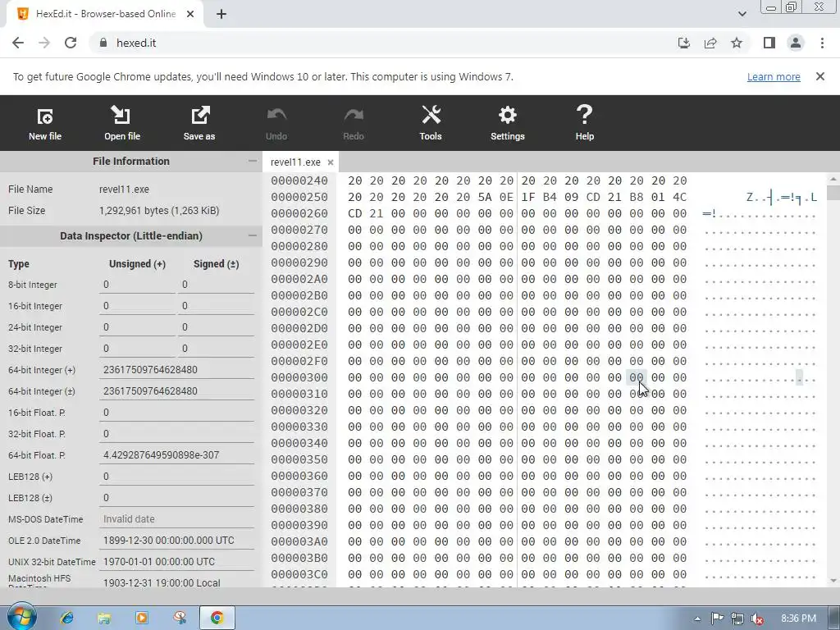Collapse the File Information panel

pyautogui.click(x=253, y=161)
